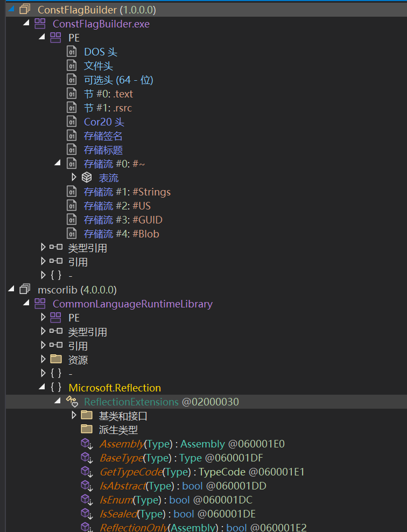Expand the PE node under CommonLanguageRuntimeLibrary
Screen dimensions: 407x532
[44, 318]
